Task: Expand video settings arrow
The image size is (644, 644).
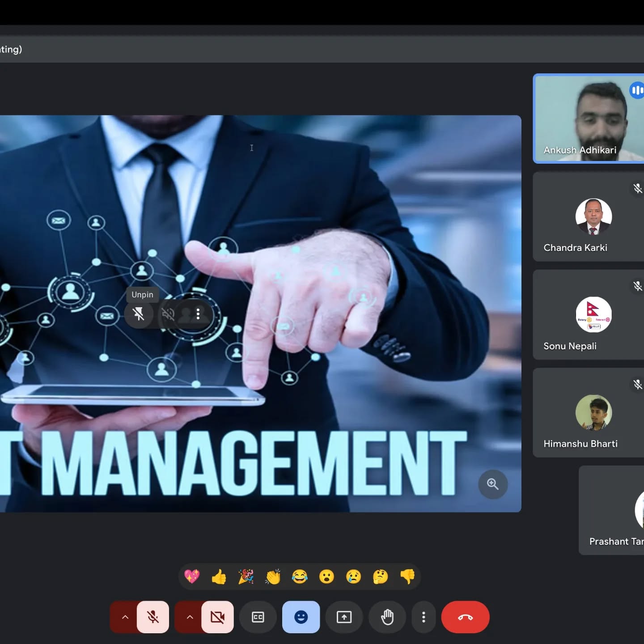Action: pos(190,617)
